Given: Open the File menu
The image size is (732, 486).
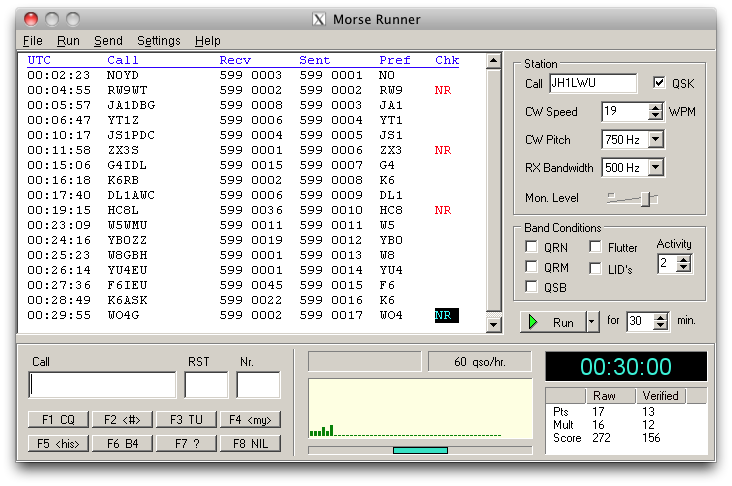Looking at the screenshot, I should pos(32,41).
